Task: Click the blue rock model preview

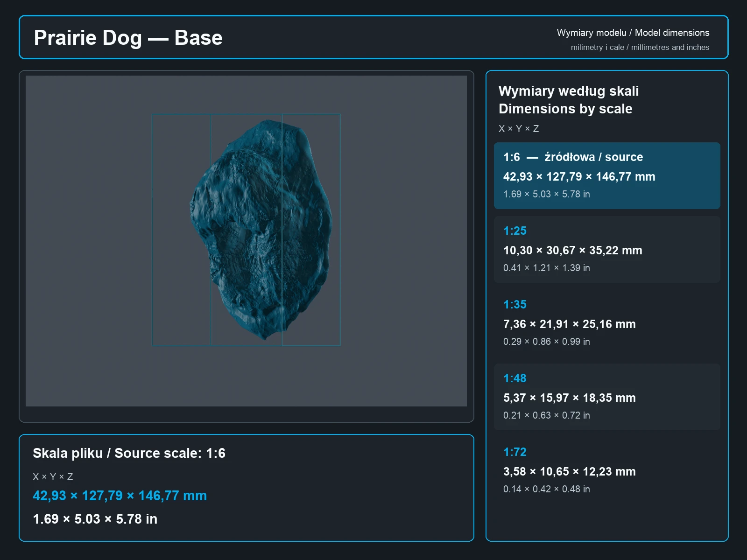Action: [261, 229]
